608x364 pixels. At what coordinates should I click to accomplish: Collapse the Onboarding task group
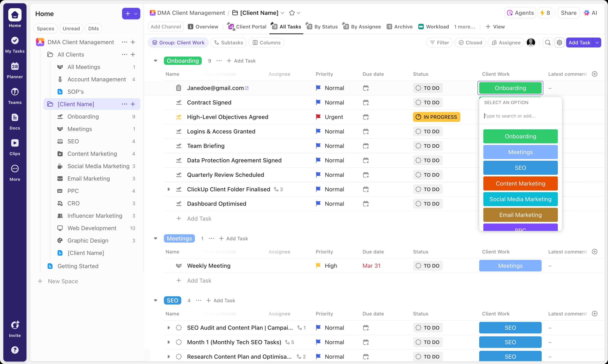pos(156,61)
